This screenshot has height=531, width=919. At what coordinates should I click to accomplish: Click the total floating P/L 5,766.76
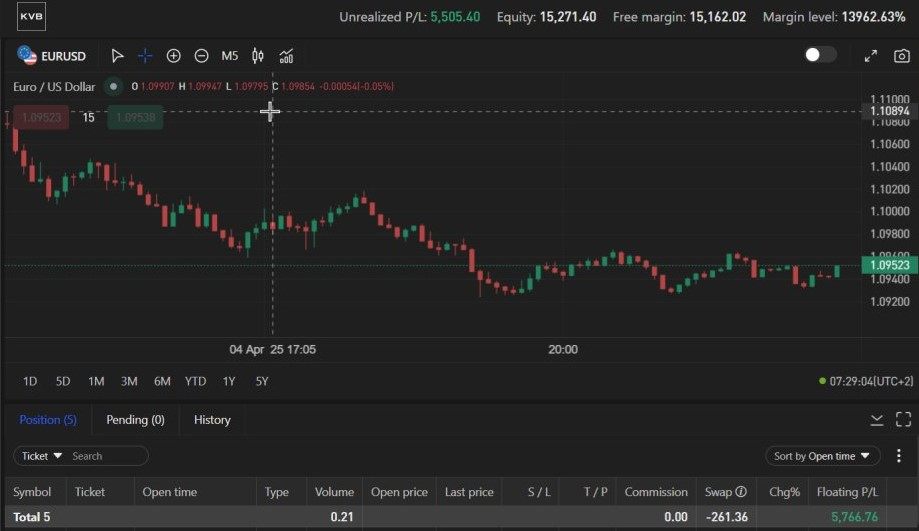(x=855, y=518)
